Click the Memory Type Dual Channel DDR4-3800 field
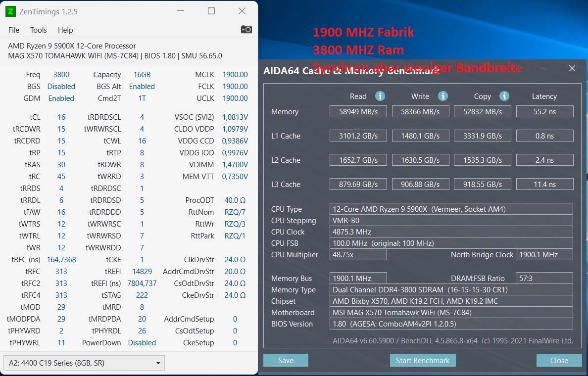The image size is (588, 376). pos(451,290)
